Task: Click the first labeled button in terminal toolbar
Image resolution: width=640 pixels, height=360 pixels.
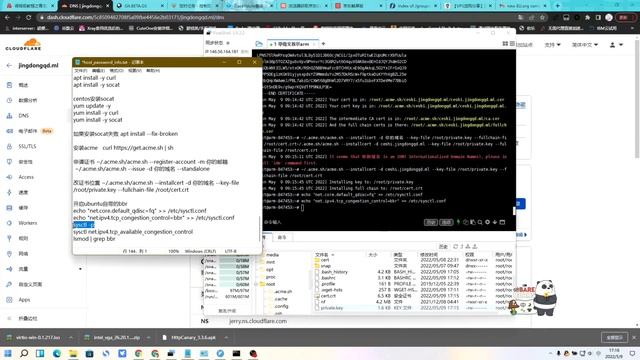Action: point(431,222)
